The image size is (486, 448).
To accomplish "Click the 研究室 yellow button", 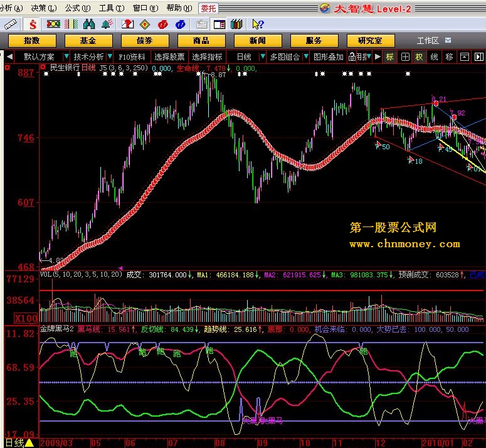I will [371, 41].
